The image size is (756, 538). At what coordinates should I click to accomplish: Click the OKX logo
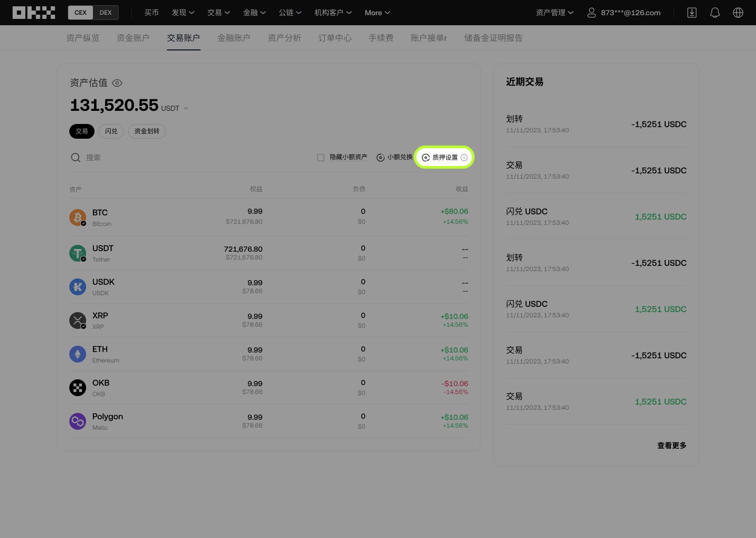point(34,13)
